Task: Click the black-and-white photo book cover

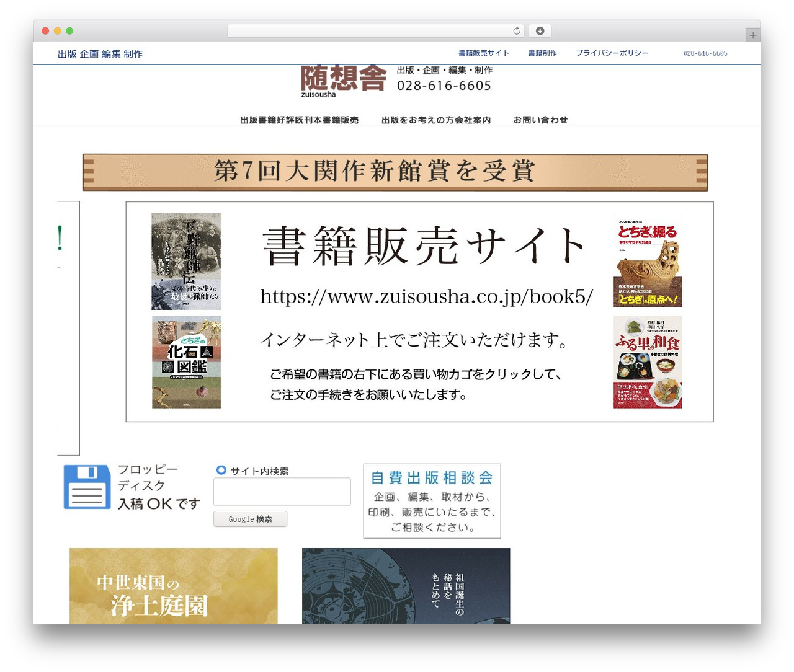Action: pyautogui.click(x=186, y=262)
